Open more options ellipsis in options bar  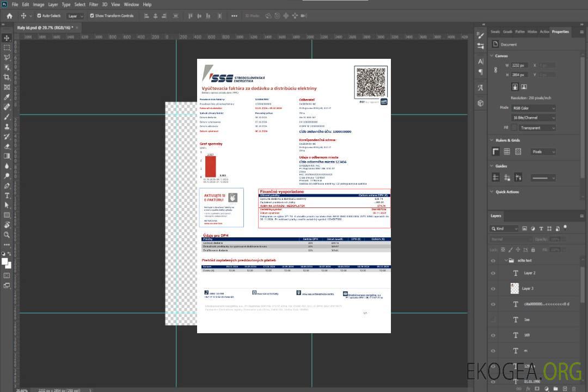pos(234,16)
